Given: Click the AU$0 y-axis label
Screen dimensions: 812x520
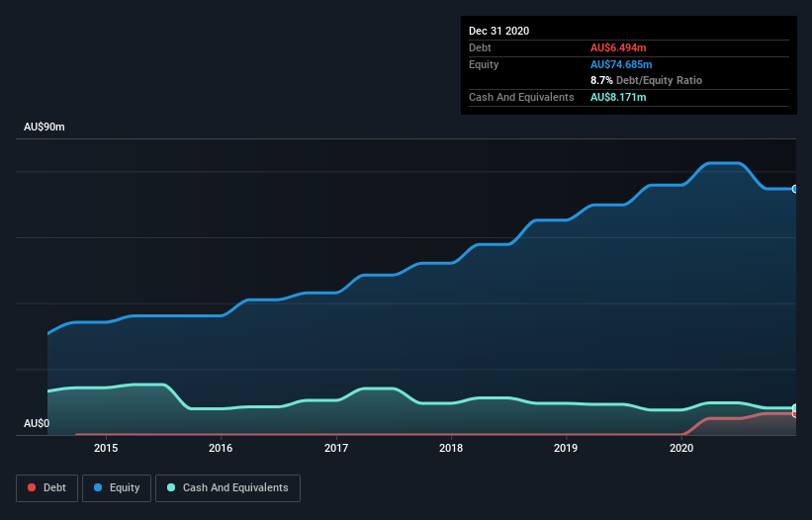Looking at the screenshot, I should pyautogui.click(x=37, y=423).
